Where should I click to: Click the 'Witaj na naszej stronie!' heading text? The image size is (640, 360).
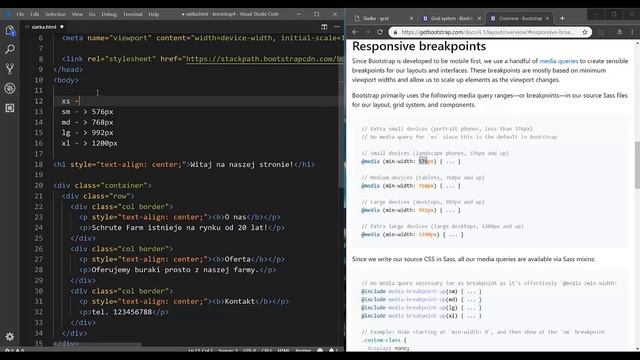tap(242, 164)
